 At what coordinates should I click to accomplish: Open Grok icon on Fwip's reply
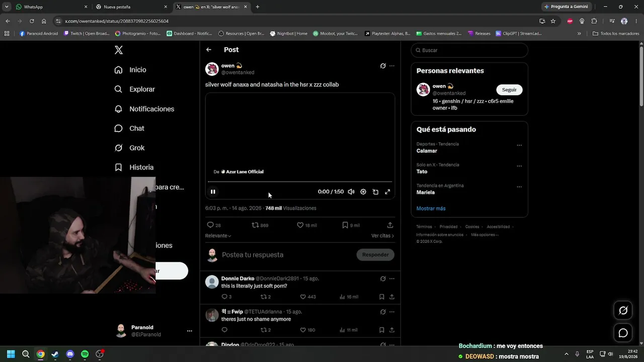tap(383, 312)
